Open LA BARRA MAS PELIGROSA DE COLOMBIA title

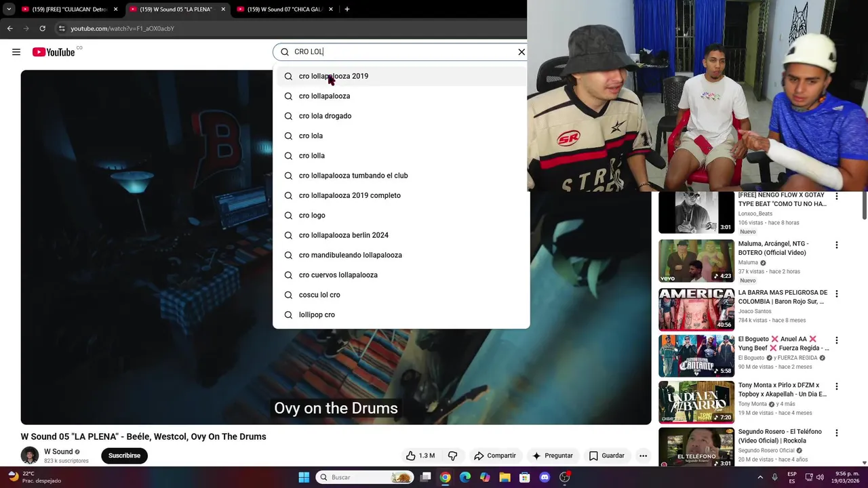(783, 297)
